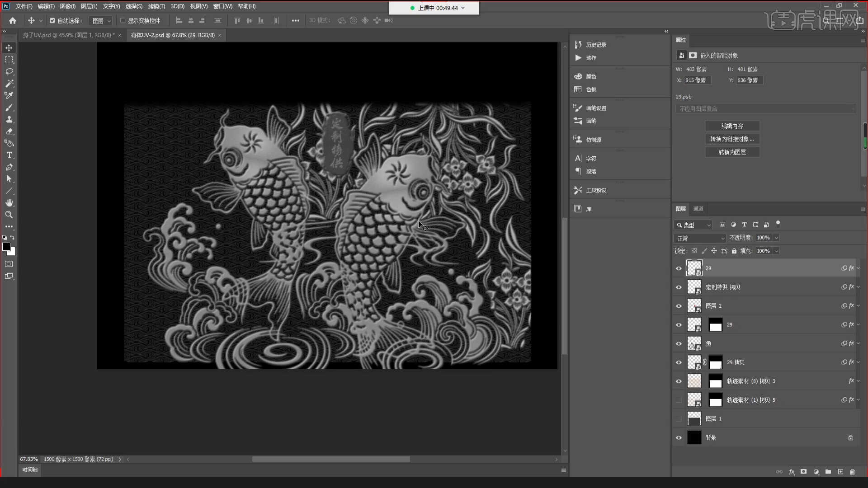Screen dimensions: 868x488
Task: Select the Eraser tool
Action: click(x=9, y=131)
